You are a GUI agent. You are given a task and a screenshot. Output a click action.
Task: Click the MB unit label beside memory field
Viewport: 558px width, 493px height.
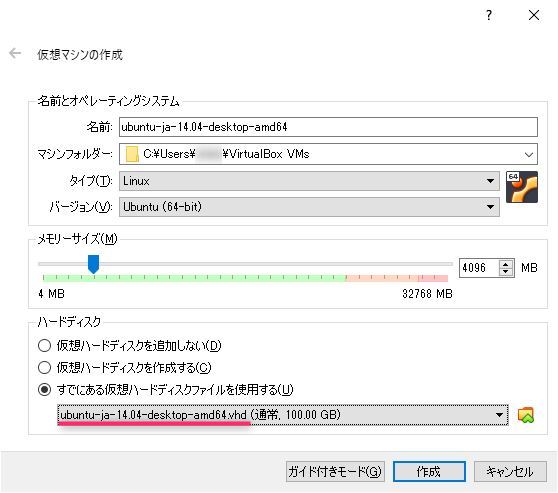click(529, 268)
